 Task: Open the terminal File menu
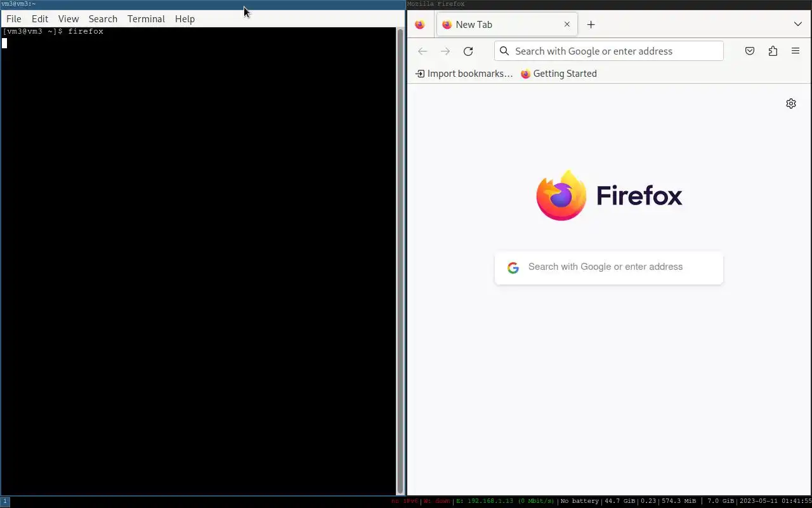pos(14,19)
